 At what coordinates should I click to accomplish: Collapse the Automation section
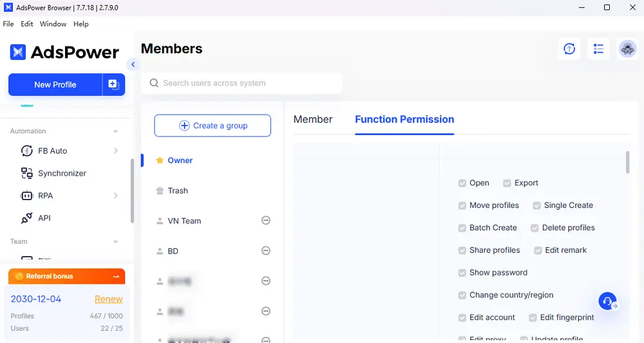click(x=116, y=131)
